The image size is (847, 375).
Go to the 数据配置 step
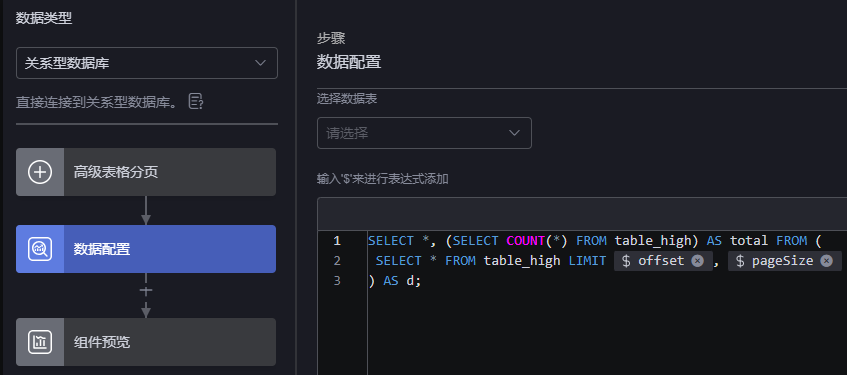(146, 249)
